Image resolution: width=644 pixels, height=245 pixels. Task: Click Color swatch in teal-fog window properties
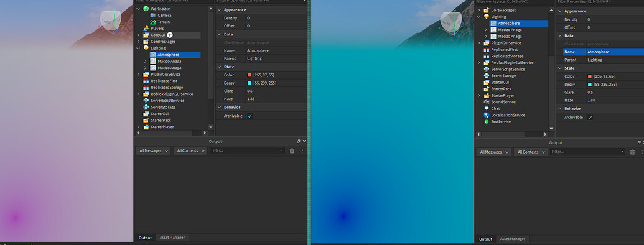click(x=590, y=76)
